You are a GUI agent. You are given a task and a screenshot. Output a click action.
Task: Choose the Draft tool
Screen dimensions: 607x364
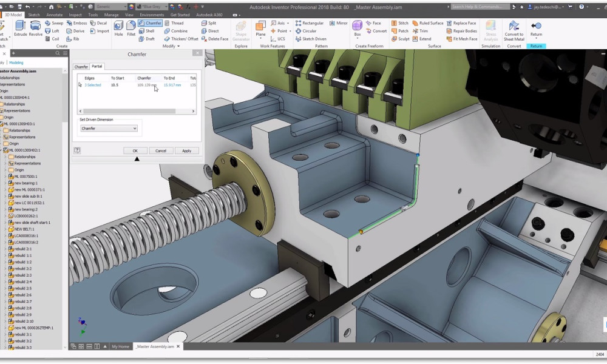coord(147,39)
